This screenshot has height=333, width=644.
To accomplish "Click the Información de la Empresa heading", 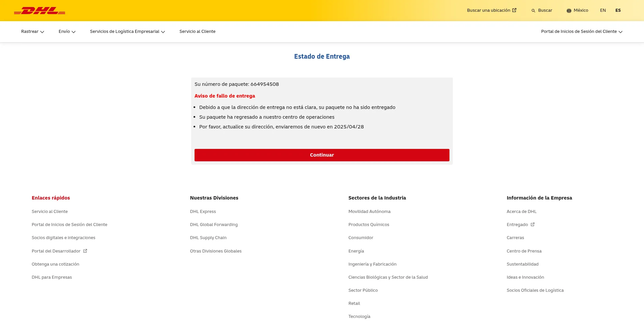I will click(x=539, y=198).
